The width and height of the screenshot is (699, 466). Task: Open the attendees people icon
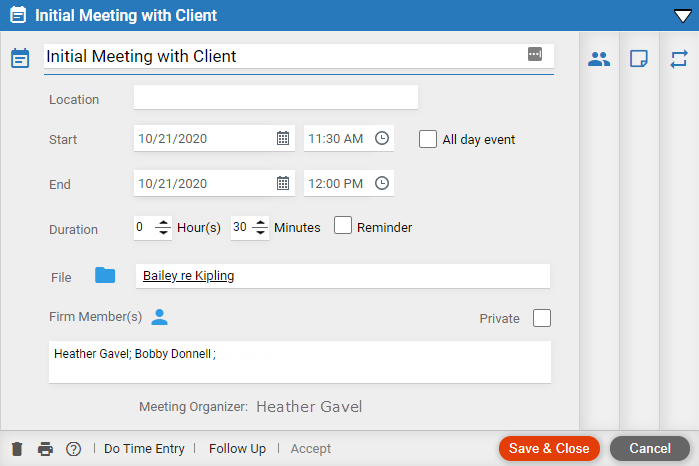coord(599,59)
